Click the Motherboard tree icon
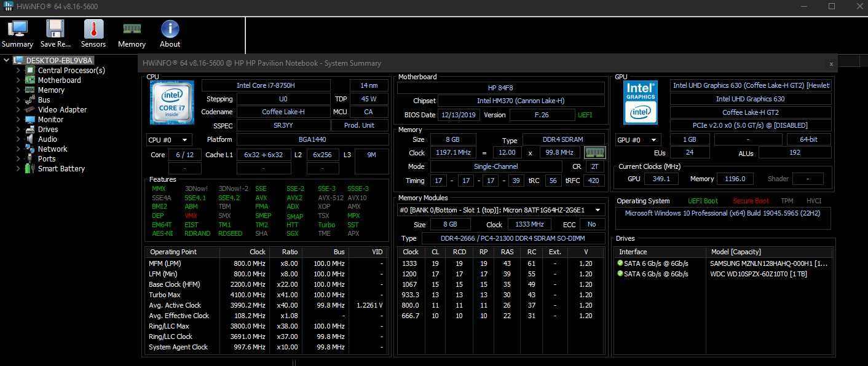Screen dimensions: 868x366 coord(30,80)
